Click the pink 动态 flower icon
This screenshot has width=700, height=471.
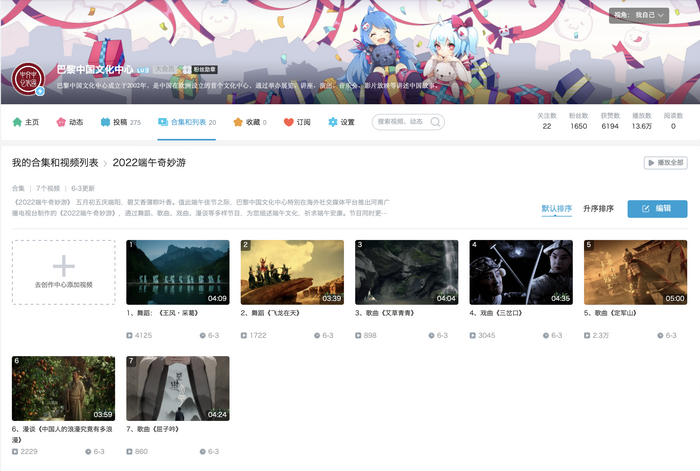point(61,122)
